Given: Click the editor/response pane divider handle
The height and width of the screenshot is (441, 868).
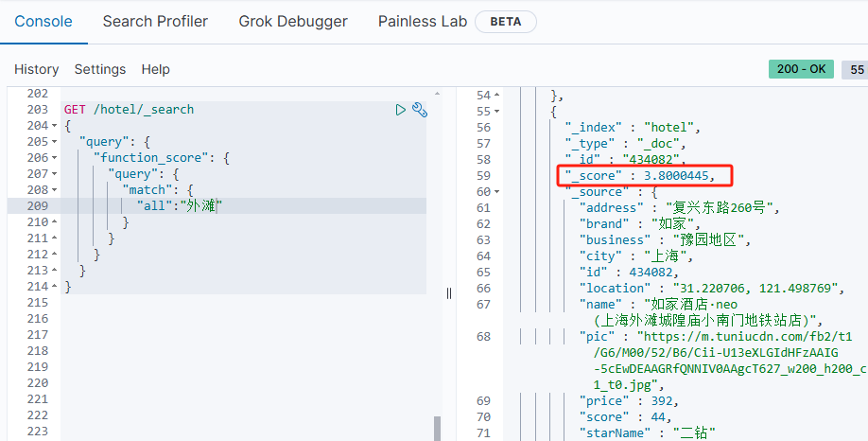Looking at the screenshot, I should [449, 293].
